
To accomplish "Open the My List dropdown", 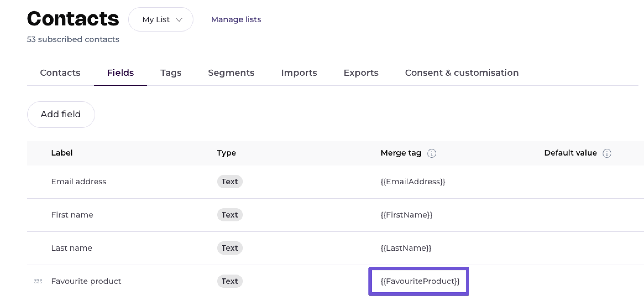I will (x=161, y=19).
